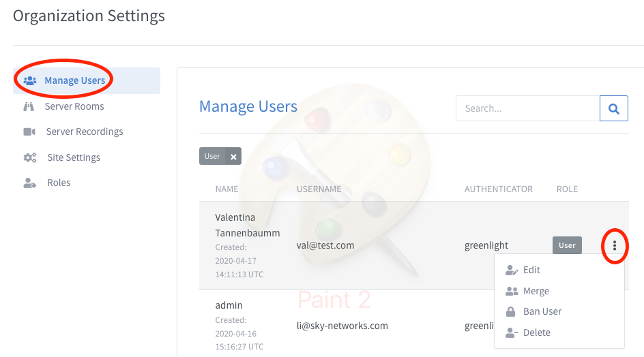Open Site Settings page

pos(74,157)
